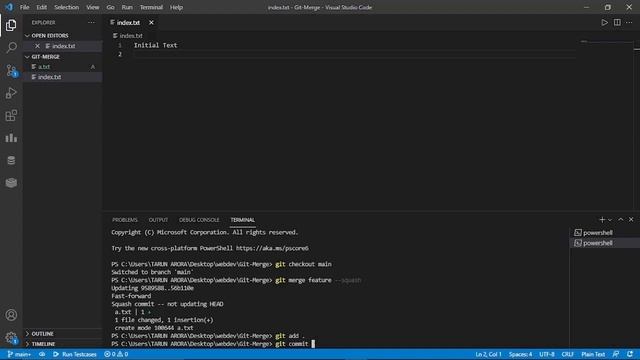Image resolution: width=640 pixels, height=360 pixels.
Task: Close the index.txt editor tab
Action: tap(151, 22)
